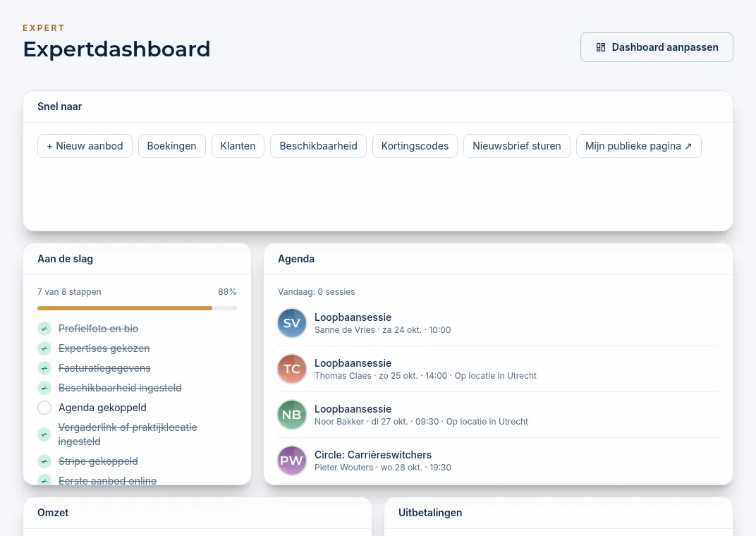
Task: Click the grid icon in Dashboard aanpassen
Action: coord(601,47)
